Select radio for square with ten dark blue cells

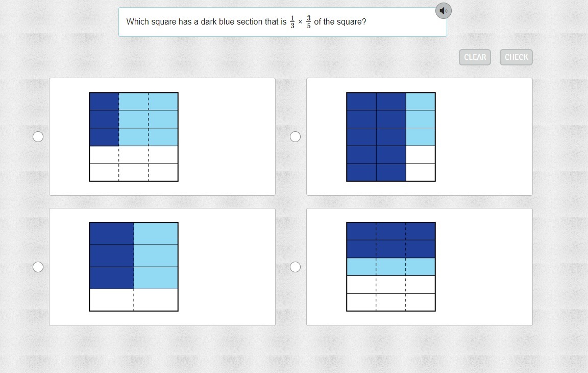point(295,136)
